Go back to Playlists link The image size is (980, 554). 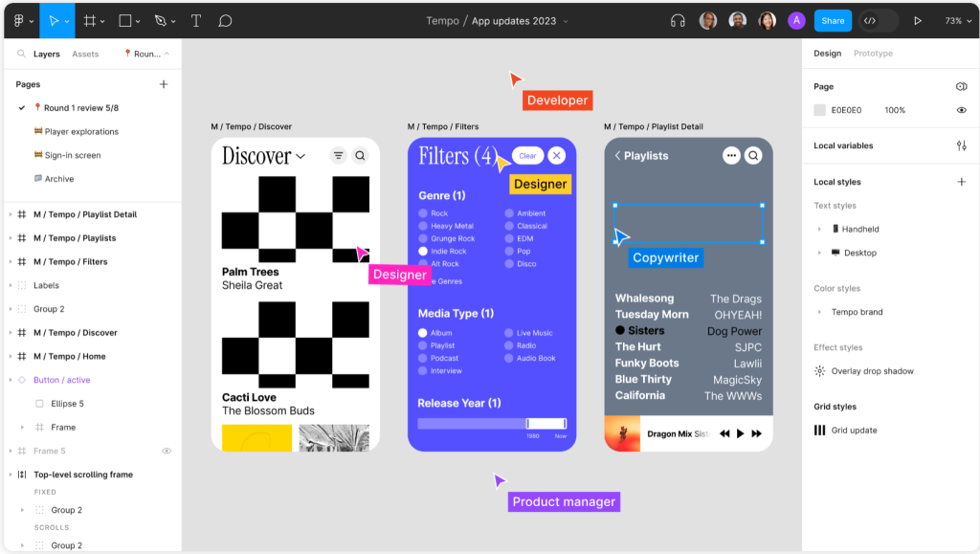pos(641,156)
